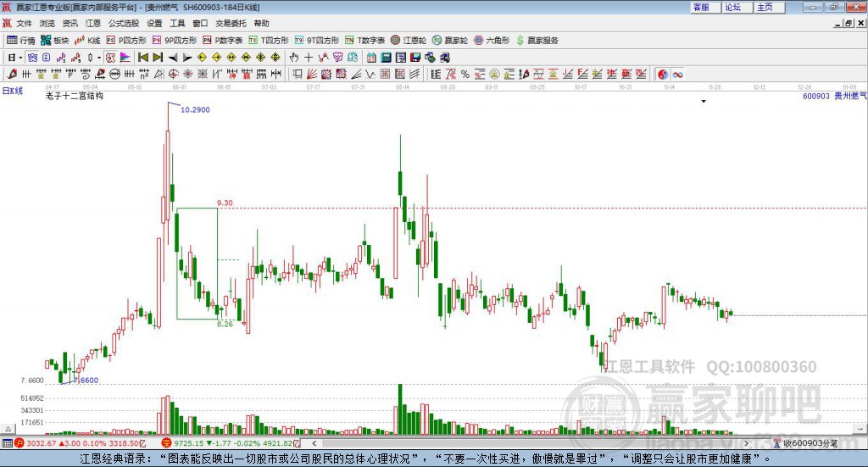Select the pencil drawing tool
This screenshot has width=868, height=467.
(12, 74)
